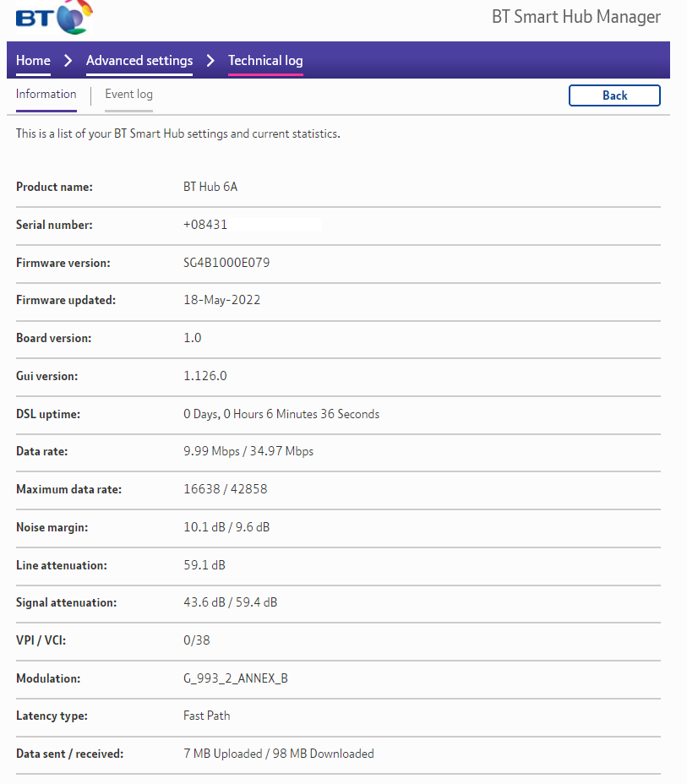Viewport: 687px width, 784px height.
Task: Click the DSL uptime value
Action: coord(281,414)
